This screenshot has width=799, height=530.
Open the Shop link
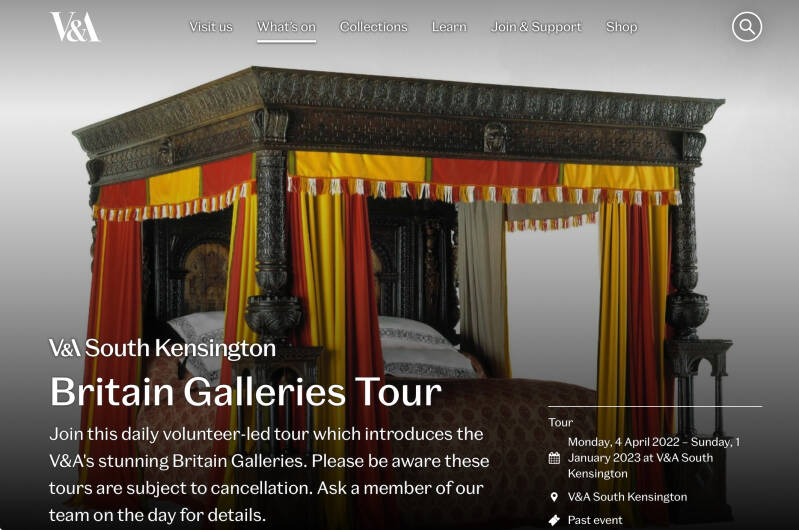621,26
